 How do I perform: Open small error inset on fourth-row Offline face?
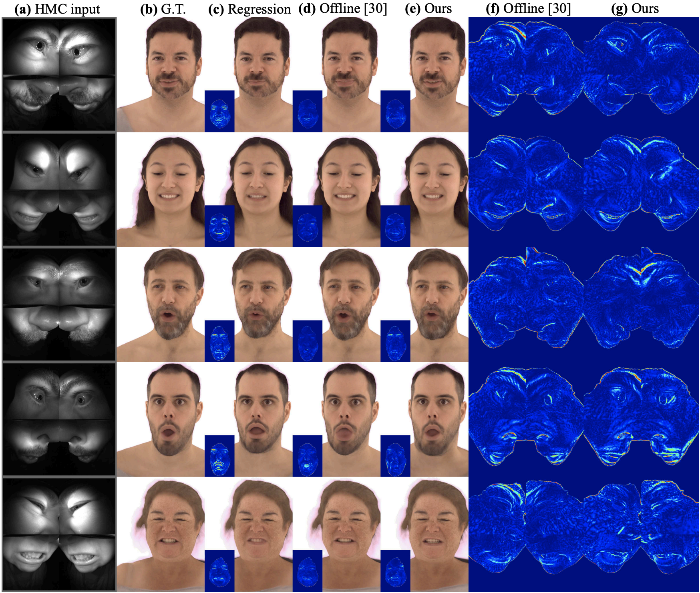click(x=307, y=456)
